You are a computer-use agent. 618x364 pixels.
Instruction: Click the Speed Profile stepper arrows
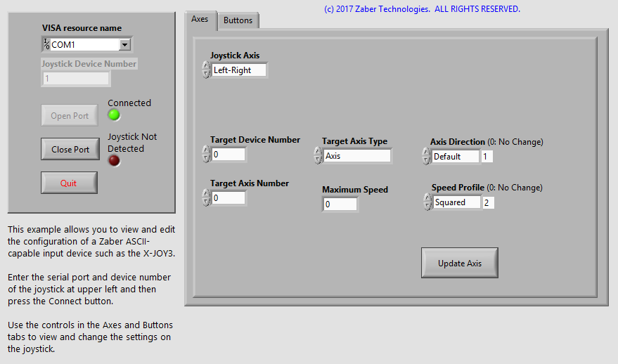[x=427, y=202]
